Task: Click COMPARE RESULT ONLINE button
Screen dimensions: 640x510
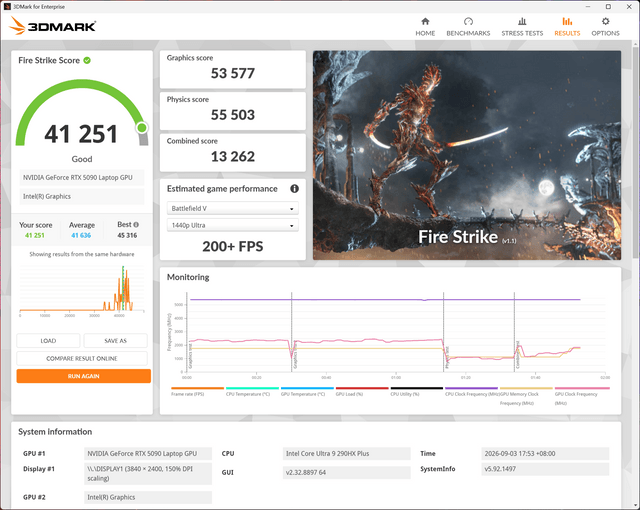Action: coord(82,359)
